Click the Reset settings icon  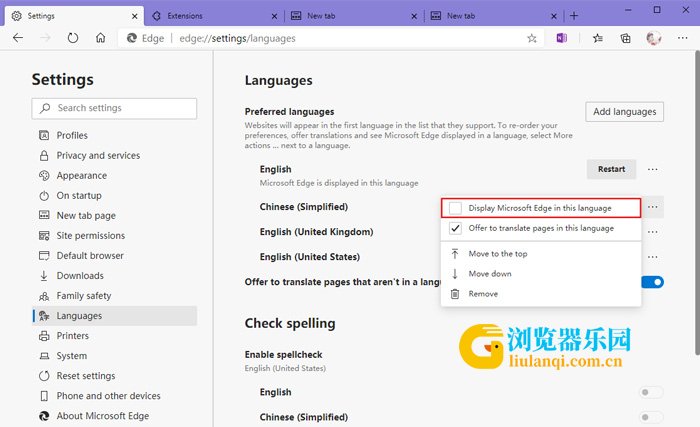coord(44,376)
